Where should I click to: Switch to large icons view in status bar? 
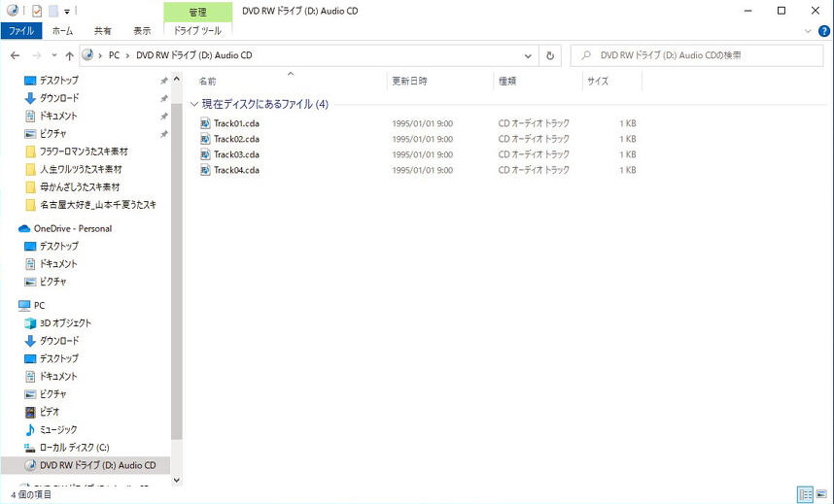[x=821, y=494]
